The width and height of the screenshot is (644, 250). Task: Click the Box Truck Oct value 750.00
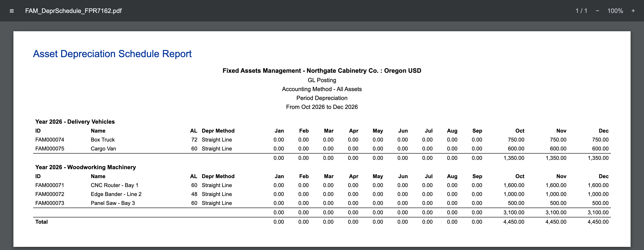[516, 140]
